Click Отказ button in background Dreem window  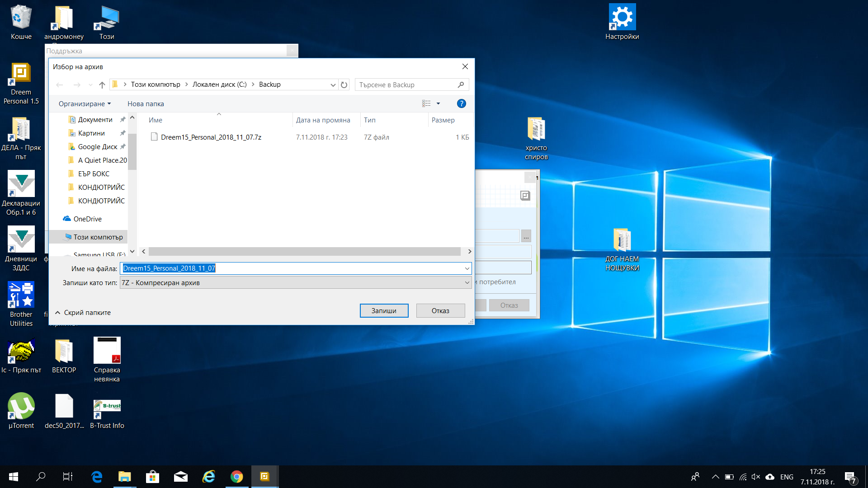point(509,305)
